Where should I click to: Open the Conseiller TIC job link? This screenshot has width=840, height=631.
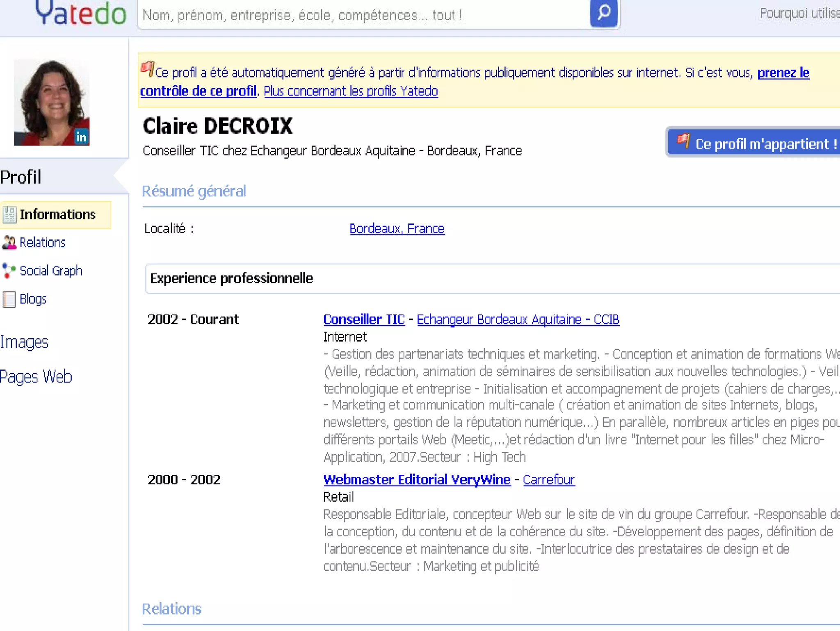pos(364,319)
